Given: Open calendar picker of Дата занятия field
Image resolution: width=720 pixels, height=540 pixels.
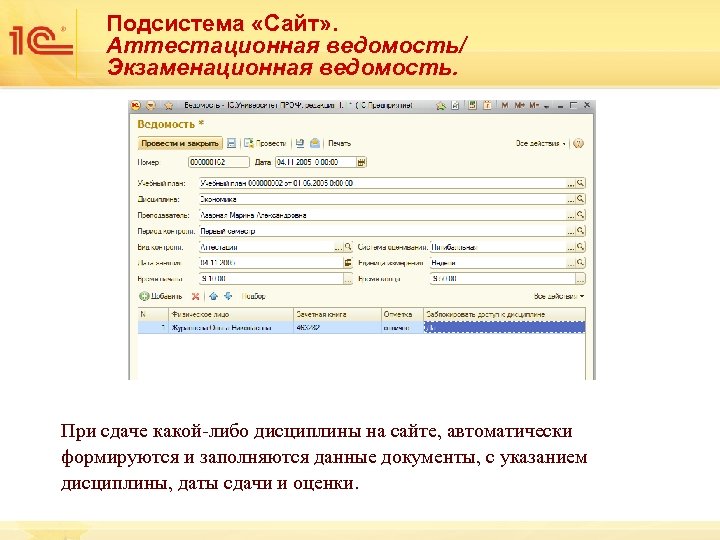Looking at the screenshot, I should coord(348,263).
